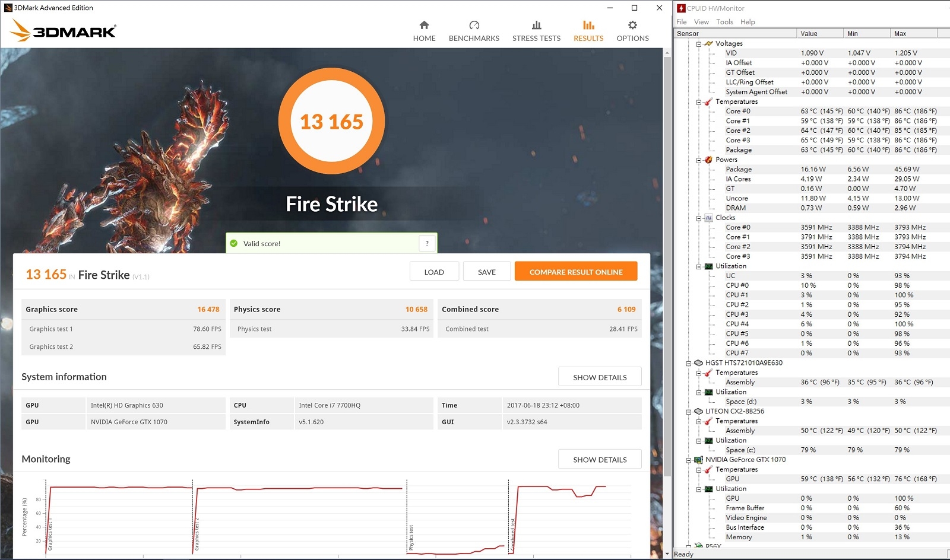Collapse the LITEON CX2-8B256 node

689,412
